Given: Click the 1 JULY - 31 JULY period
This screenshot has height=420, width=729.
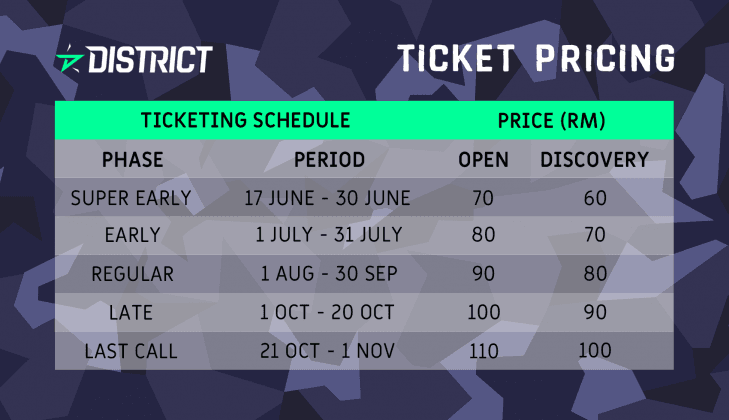Looking at the screenshot, I should point(329,234).
